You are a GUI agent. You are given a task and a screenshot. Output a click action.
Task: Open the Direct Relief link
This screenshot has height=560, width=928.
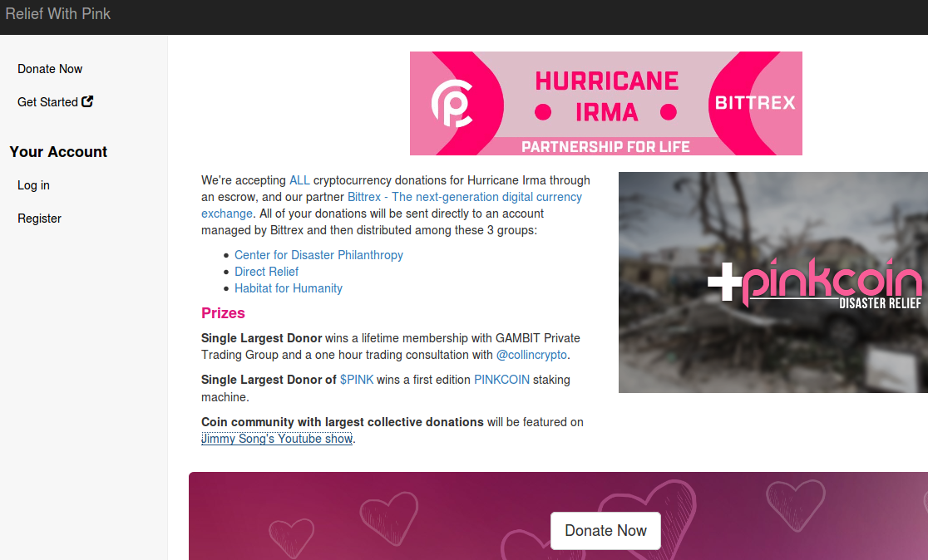[266, 272]
